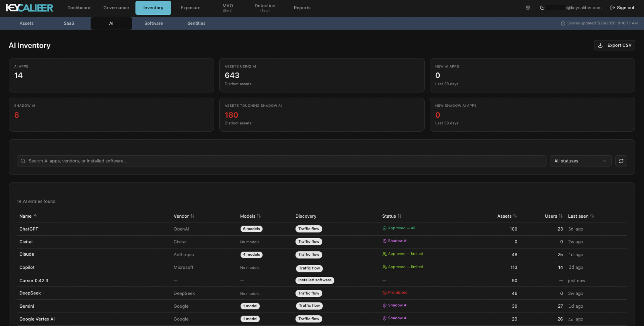The image size is (644, 326).
Task: Click the Traffic flow badge for DeepSeek
Action: [309, 293]
